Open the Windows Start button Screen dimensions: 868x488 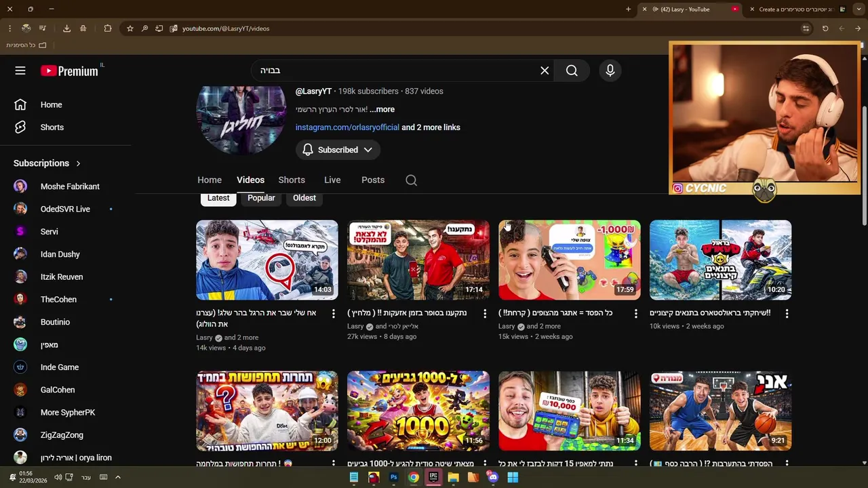513,477
